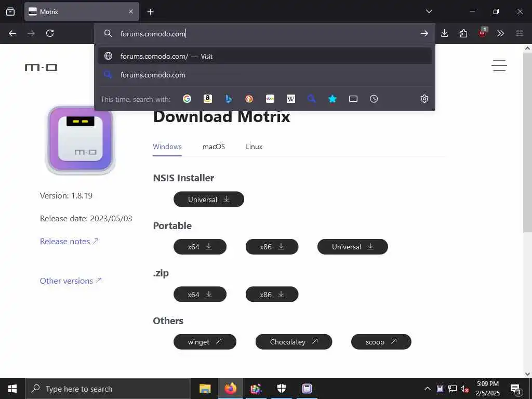Search this time with Google
This screenshot has width=532, height=399.
tap(187, 99)
